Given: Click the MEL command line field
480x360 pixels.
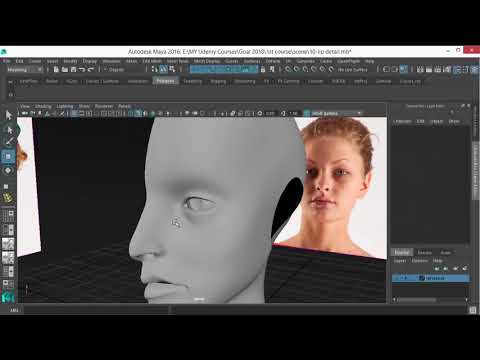Looking at the screenshot, I should click(x=97, y=310).
